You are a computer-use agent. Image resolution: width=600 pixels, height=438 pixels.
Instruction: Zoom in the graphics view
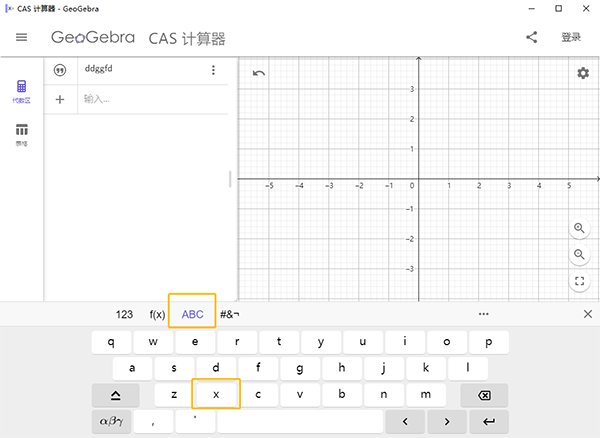[x=579, y=228]
